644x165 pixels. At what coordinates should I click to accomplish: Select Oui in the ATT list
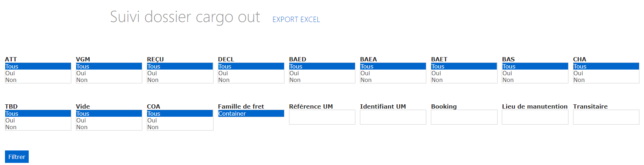[x=38, y=73]
